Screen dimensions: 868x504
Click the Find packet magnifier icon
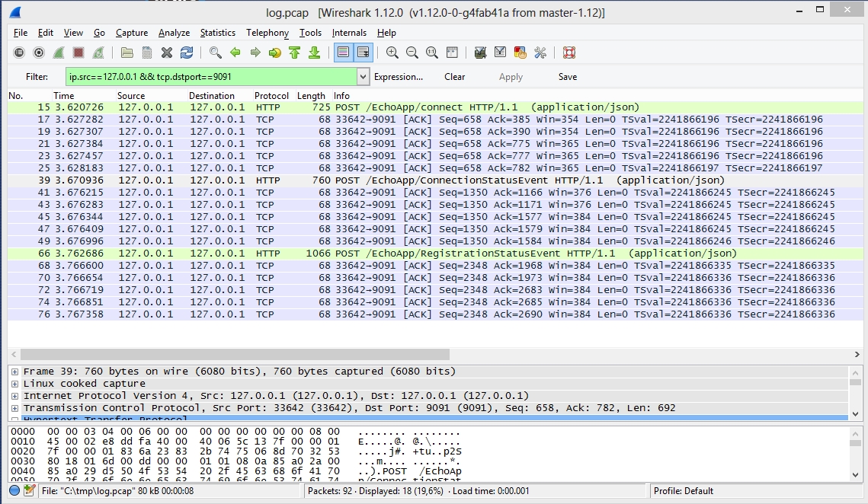point(216,53)
